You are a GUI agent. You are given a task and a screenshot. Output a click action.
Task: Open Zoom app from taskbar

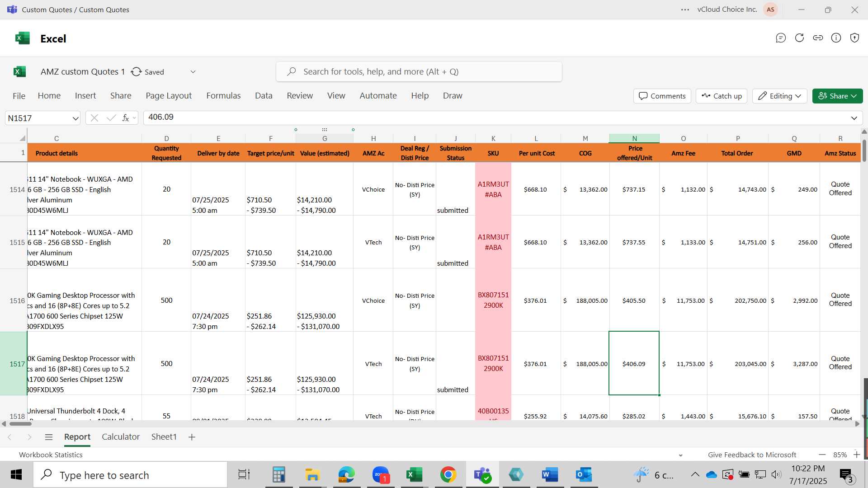point(381,474)
